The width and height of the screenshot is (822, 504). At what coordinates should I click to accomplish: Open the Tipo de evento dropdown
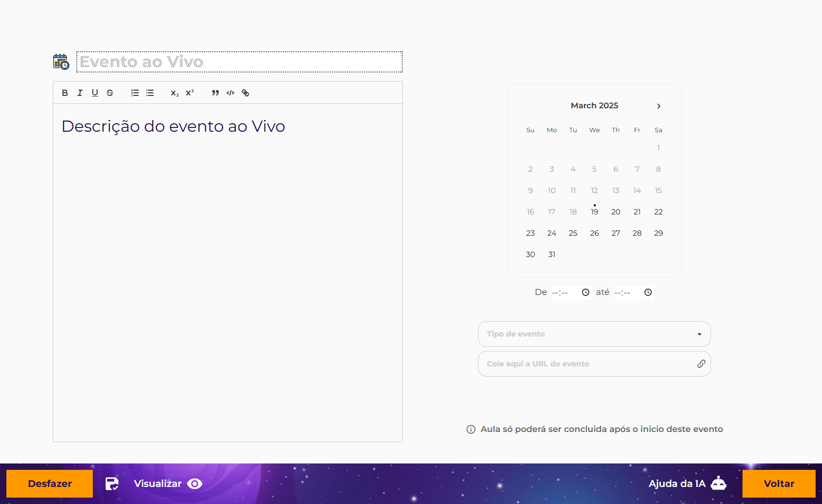point(594,334)
